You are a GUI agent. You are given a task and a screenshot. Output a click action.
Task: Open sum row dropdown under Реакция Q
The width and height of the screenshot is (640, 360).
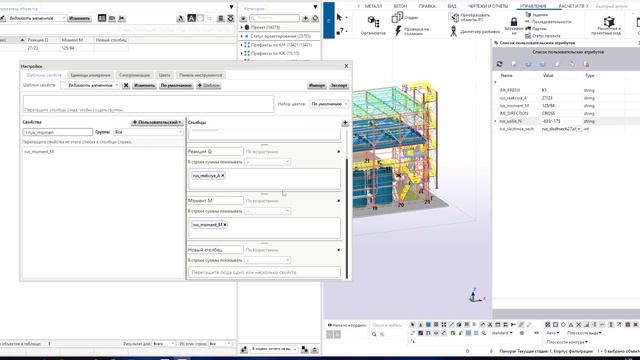[x=267, y=162]
